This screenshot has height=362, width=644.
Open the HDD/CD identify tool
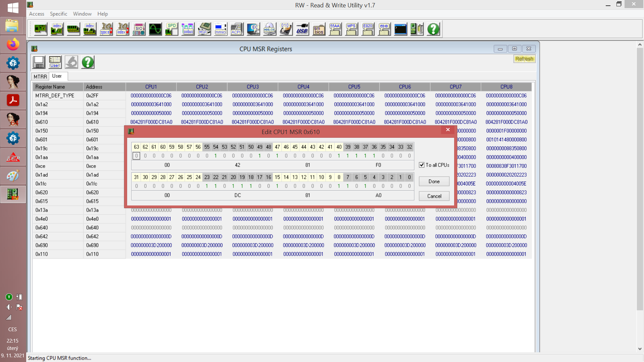(x=269, y=29)
